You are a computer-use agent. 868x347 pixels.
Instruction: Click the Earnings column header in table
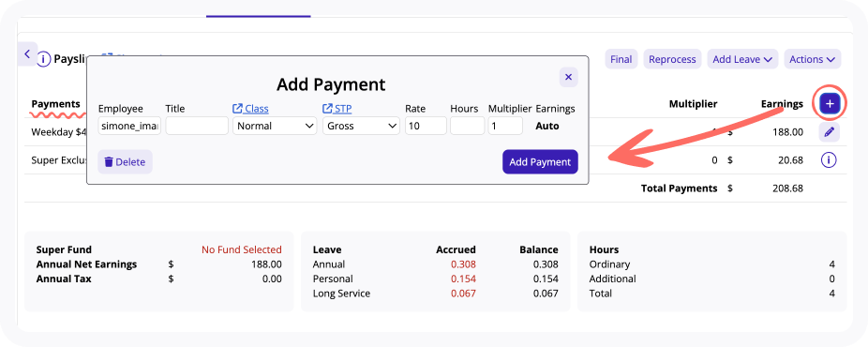click(782, 103)
